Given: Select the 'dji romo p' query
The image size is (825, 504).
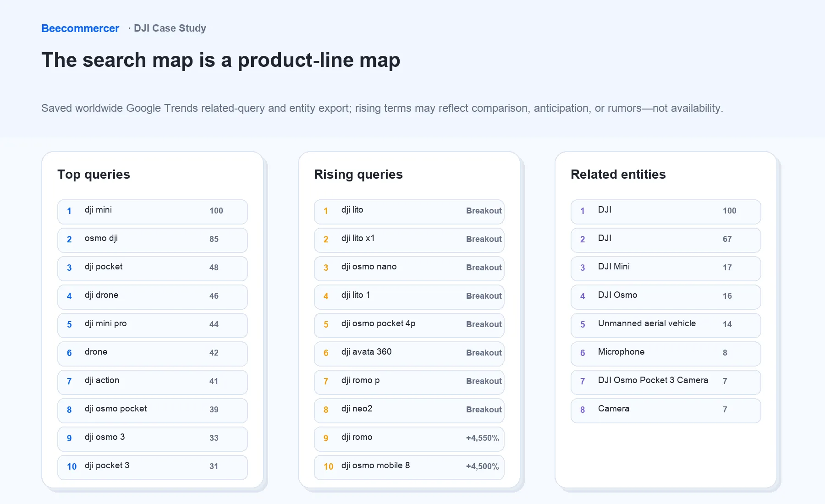Looking at the screenshot, I should click(x=409, y=382).
